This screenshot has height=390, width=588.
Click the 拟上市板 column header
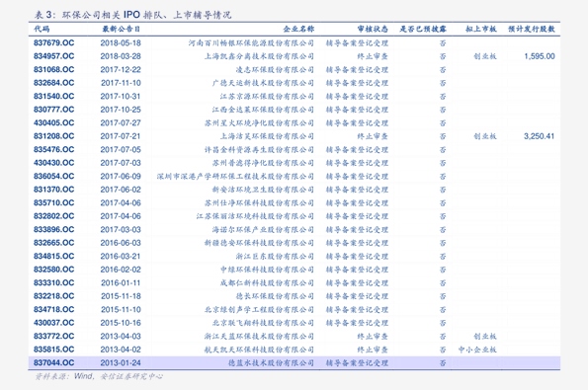point(481,29)
